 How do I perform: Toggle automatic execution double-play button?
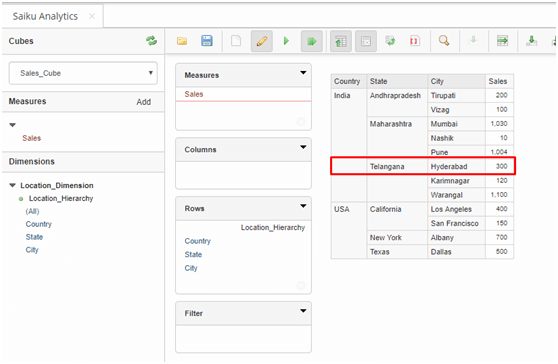coord(312,41)
